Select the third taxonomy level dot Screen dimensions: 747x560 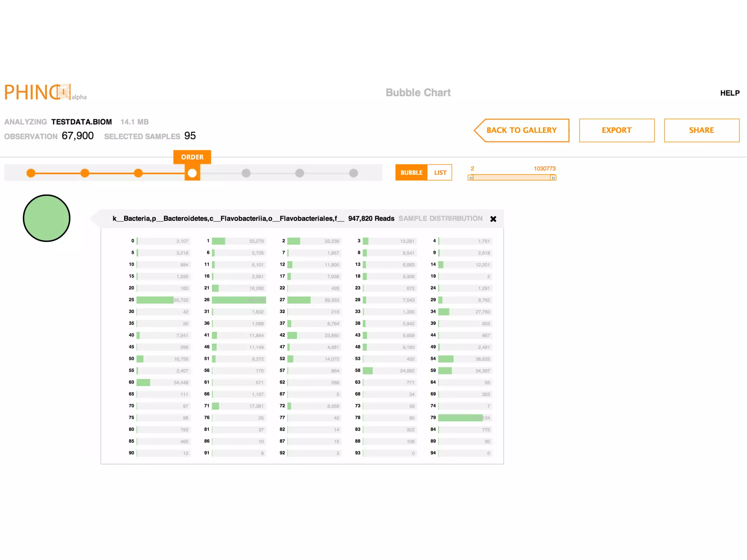[x=138, y=173]
